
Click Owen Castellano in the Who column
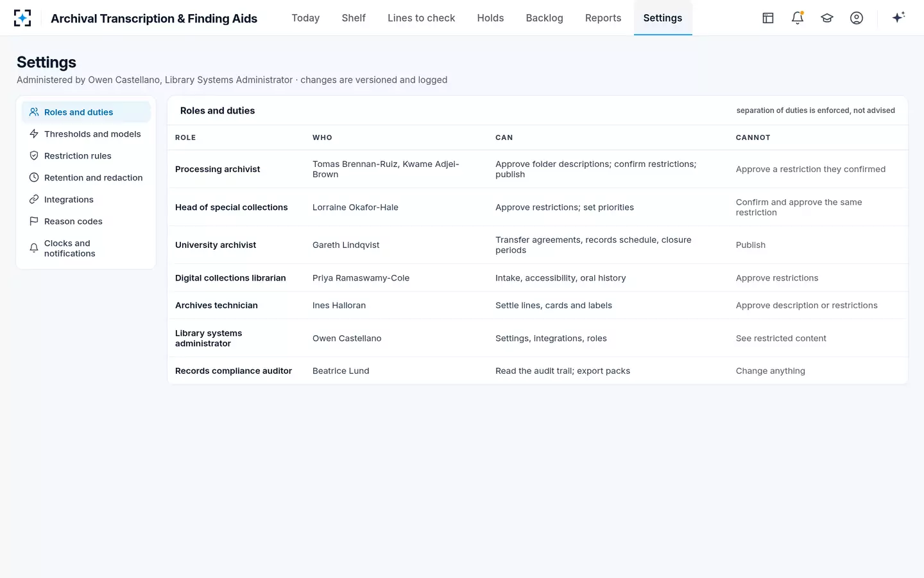coord(347,338)
